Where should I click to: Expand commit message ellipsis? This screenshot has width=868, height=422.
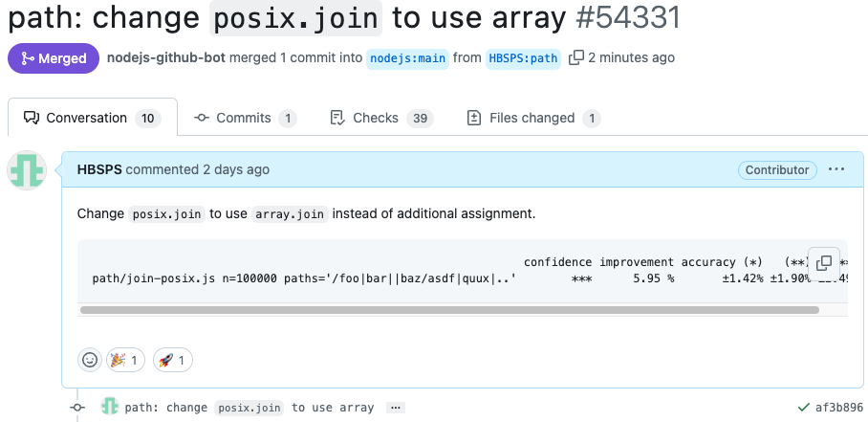tap(395, 408)
